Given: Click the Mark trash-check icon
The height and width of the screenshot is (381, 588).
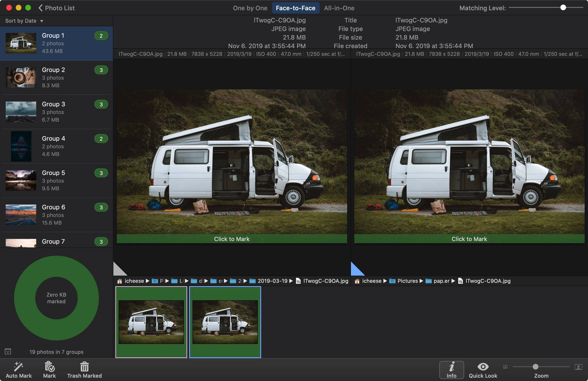Looking at the screenshot, I should click(x=49, y=367).
